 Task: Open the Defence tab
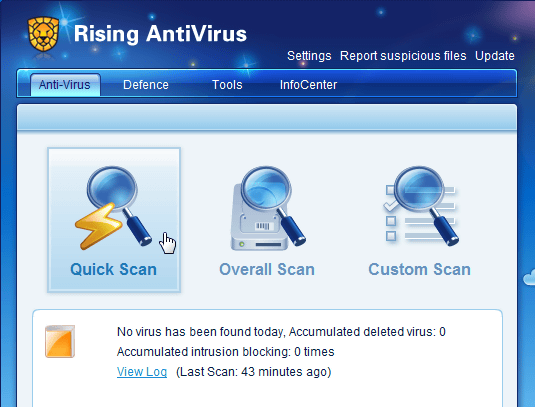146,85
